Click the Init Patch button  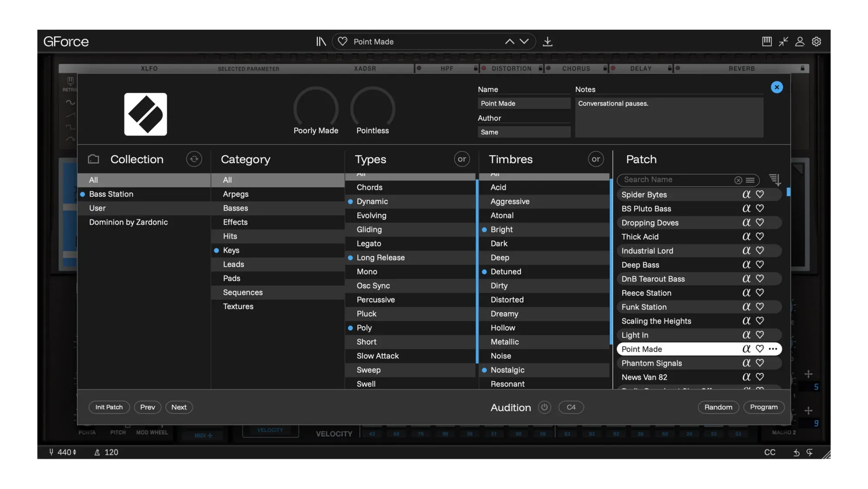coord(109,407)
